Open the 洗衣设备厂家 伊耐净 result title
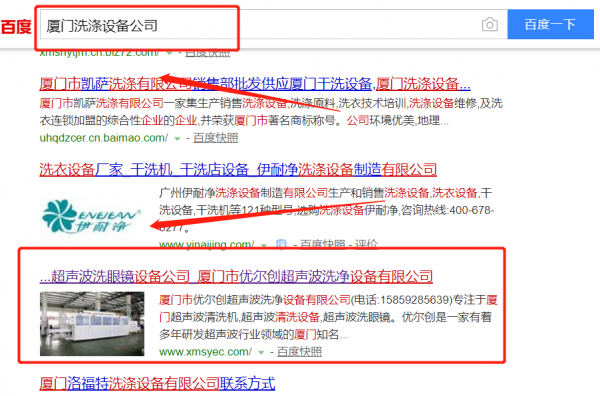Screen dimensions: 600x396 click(238, 169)
